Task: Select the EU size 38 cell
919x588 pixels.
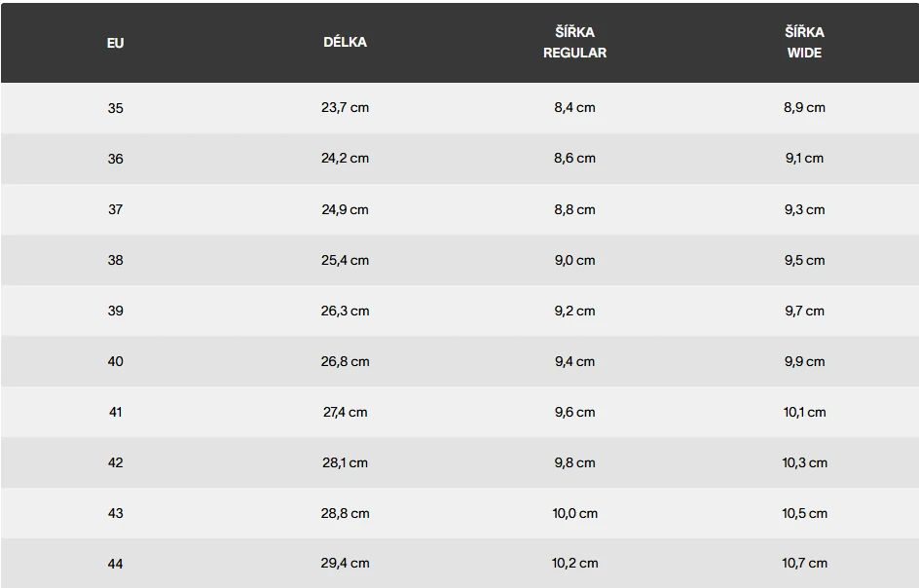Action: 116,260
